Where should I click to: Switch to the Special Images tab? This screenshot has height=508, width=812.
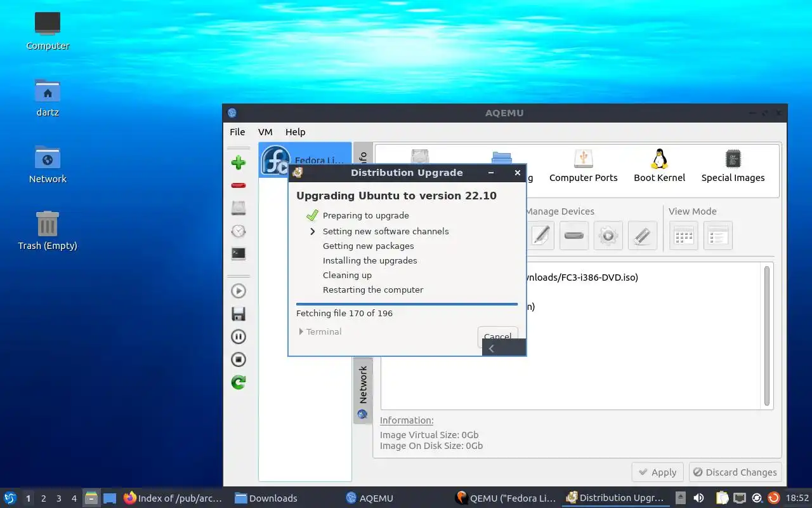(x=733, y=166)
